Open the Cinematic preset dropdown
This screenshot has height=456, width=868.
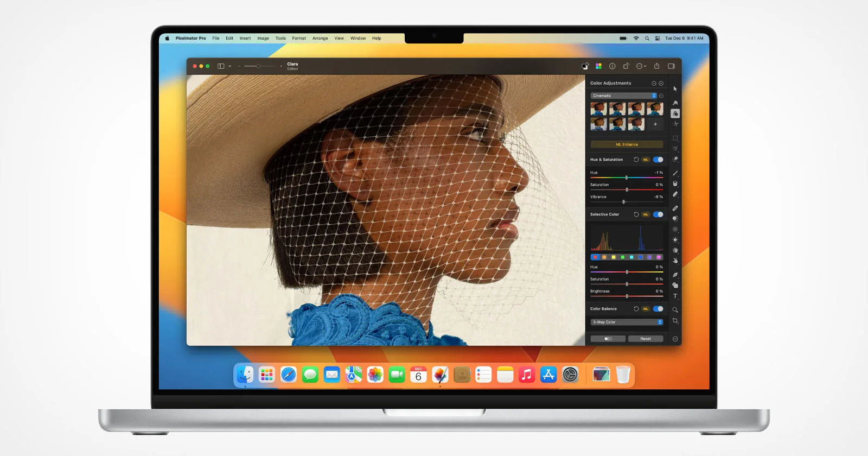pyautogui.click(x=624, y=96)
